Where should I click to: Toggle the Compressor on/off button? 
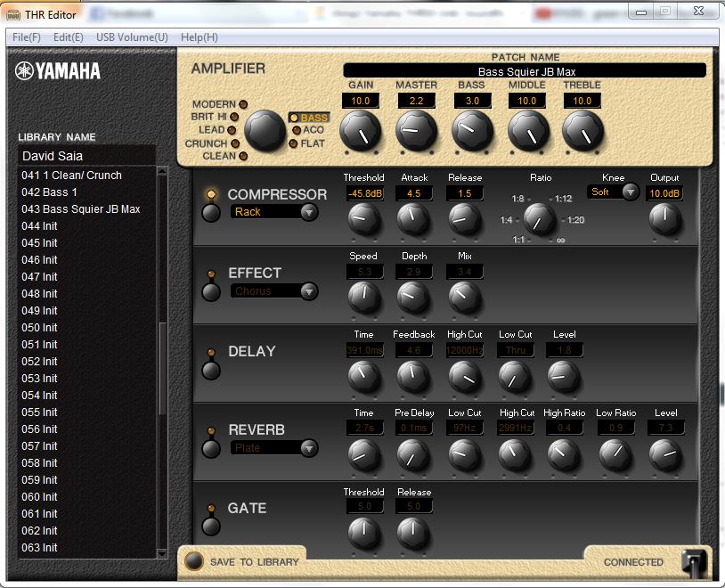pos(211,213)
